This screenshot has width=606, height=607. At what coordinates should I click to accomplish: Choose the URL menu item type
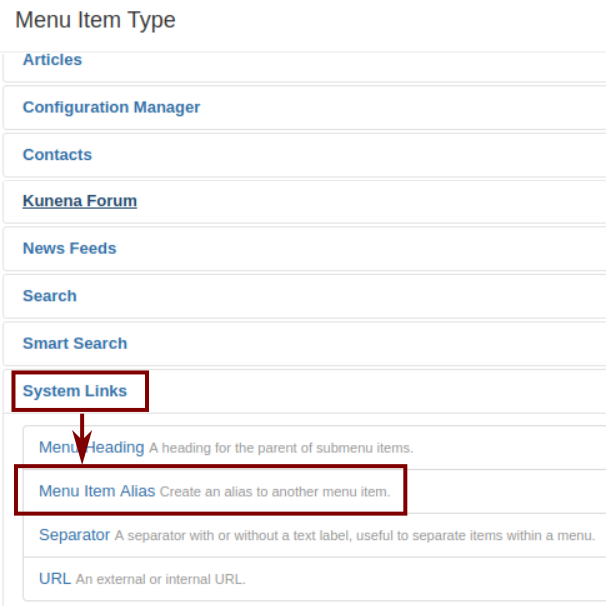point(54,578)
